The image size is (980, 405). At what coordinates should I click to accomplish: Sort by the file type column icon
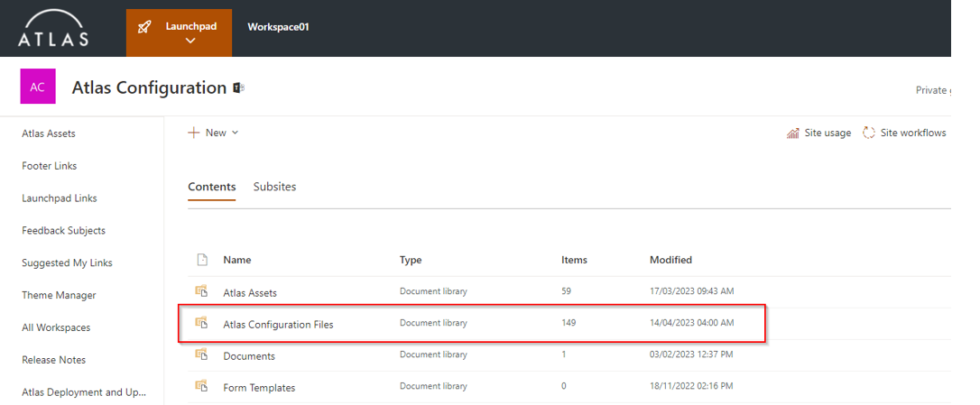202,260
